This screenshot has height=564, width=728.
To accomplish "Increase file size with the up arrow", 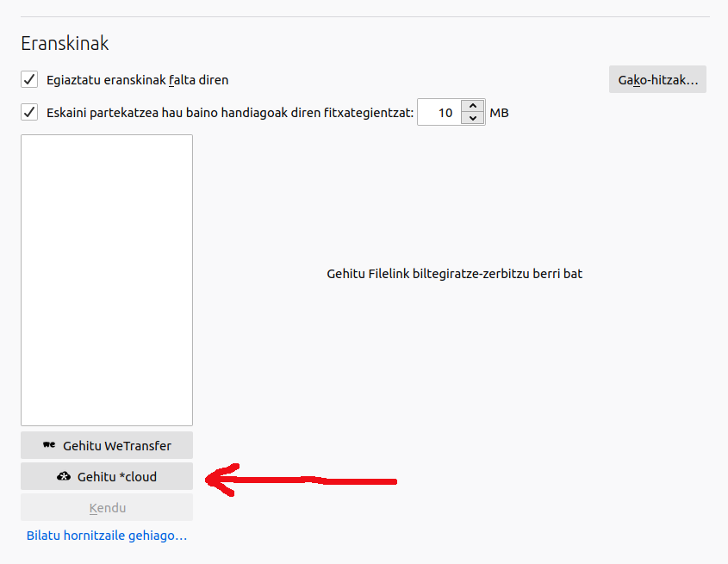I will (x=473, y=106).
